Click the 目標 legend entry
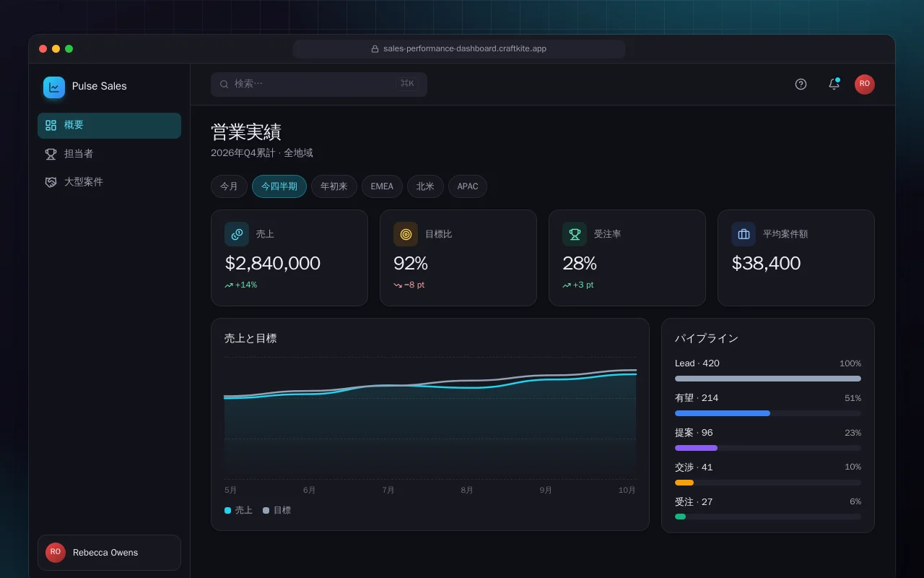The height and width of the screenshot is (578, 924). pyautogui.click(x=277, y=510)
